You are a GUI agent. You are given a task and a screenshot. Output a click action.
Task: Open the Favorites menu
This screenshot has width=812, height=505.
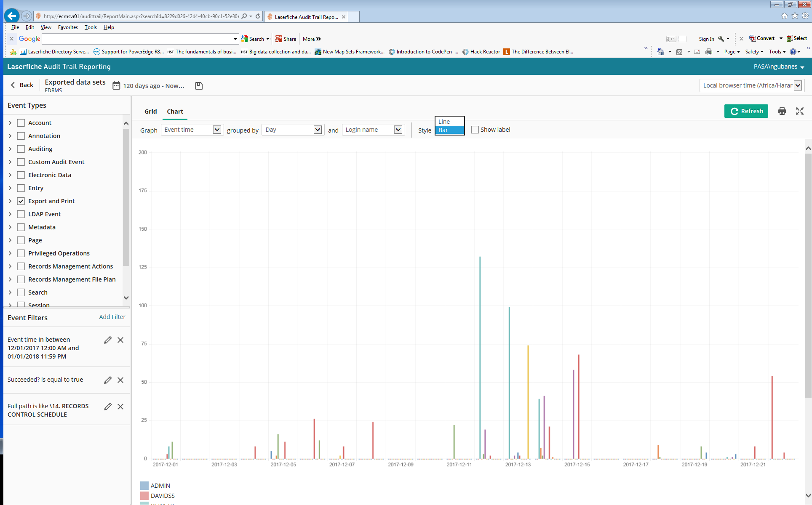coord(68,27)
